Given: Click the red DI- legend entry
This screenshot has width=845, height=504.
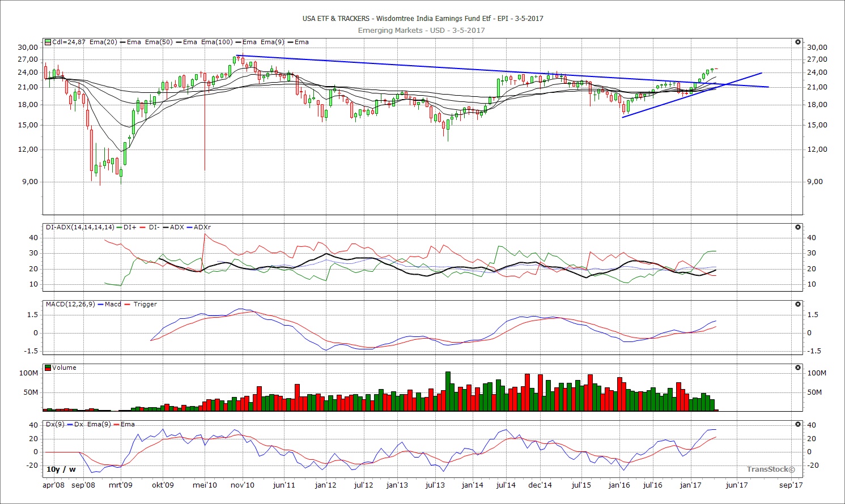Looking at the screenshot, I should coord(150,227).
